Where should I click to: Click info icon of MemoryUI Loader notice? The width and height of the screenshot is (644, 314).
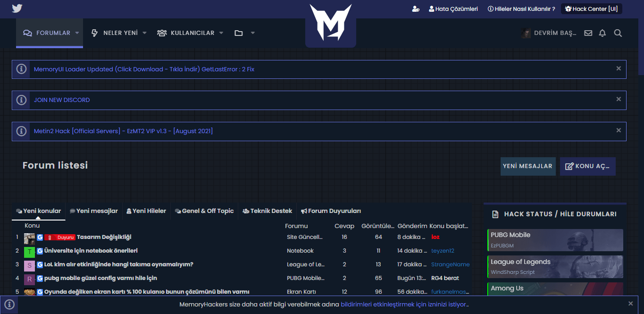pos(21,69)
